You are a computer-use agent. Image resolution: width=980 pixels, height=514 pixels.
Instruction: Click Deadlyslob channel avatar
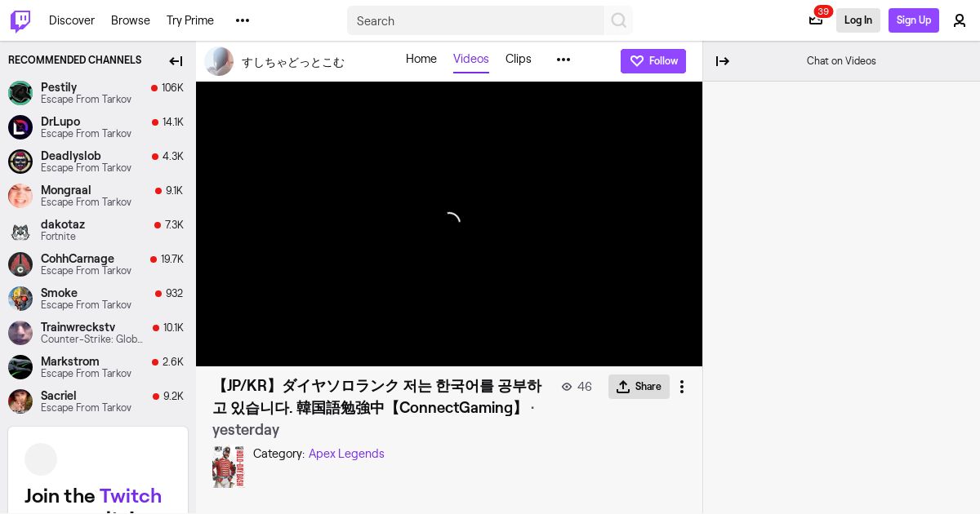[x=20, y=162]
